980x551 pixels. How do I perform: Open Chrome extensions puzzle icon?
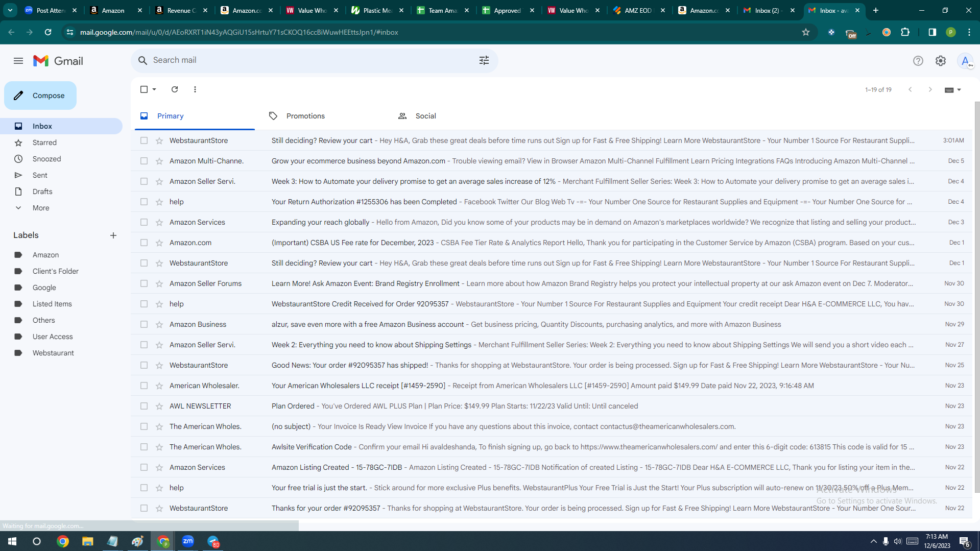pyautogui.click(x=905, y=32)
